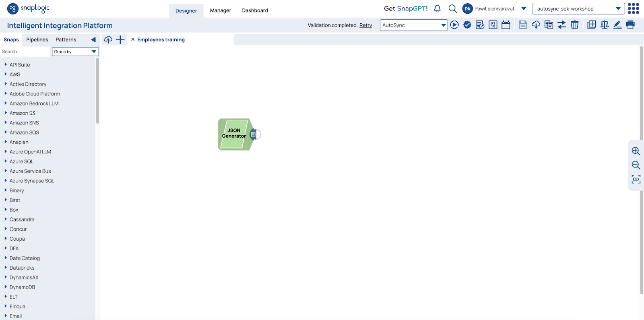Open the Group by dropdown
The height and width of the screenshot is (320, 644).
tap(75, 52)
